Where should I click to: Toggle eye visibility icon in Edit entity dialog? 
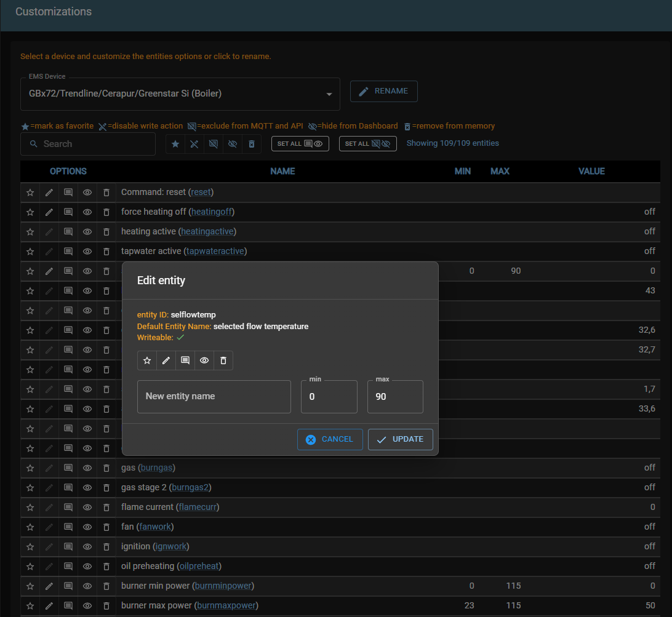(204, 360)
